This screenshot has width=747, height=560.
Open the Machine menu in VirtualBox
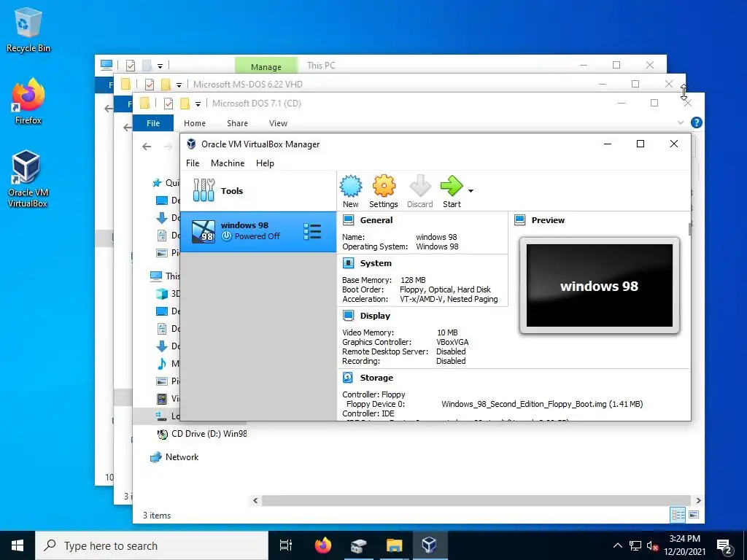point(228,163)
